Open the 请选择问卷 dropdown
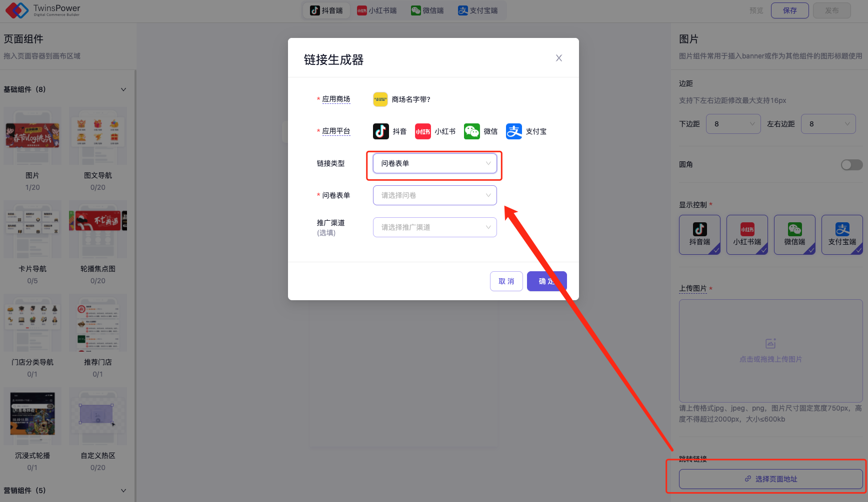 [434, 195]
